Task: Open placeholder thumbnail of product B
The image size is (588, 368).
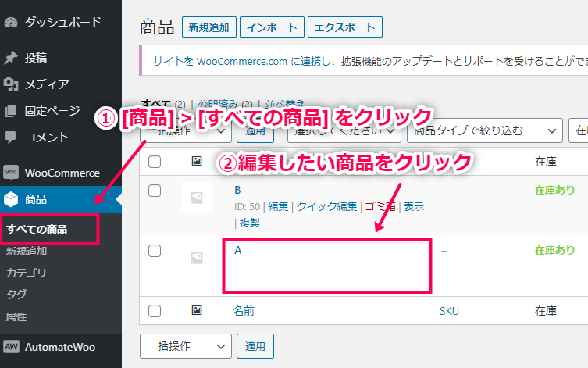Action: click(x=197, y=198)
